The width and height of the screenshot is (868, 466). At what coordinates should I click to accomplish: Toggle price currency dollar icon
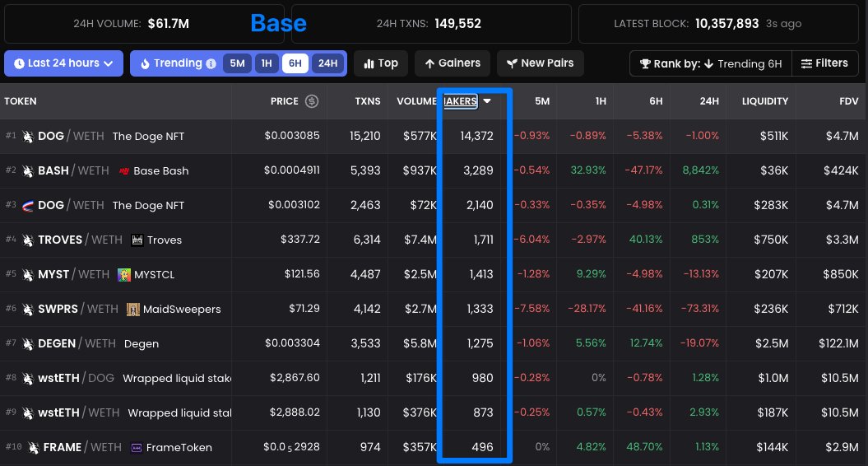(312, 101)
